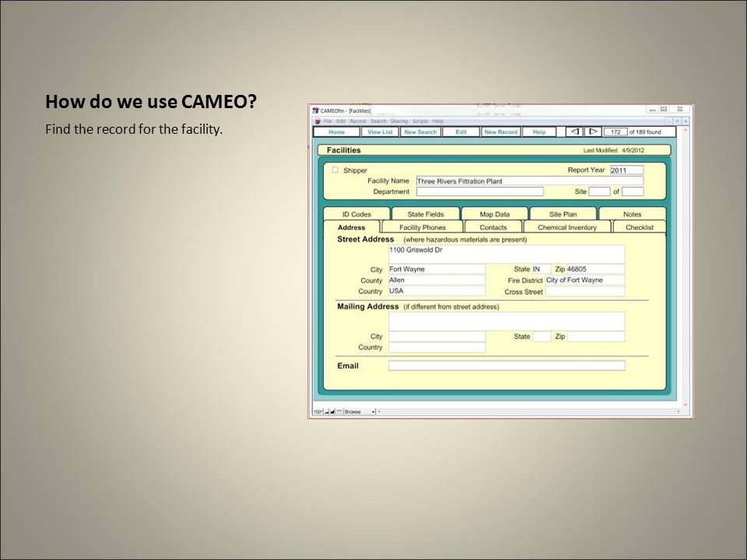The height and width of the screenshot is (560, 747).
Task: Click the mailing Zip field
Action: [x=595, y=337]
